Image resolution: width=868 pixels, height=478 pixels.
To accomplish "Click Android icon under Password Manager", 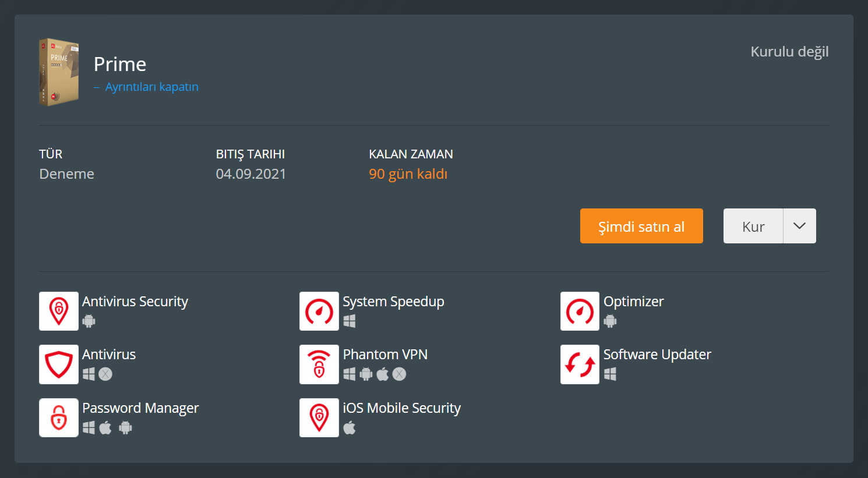I will click(125, 427).
